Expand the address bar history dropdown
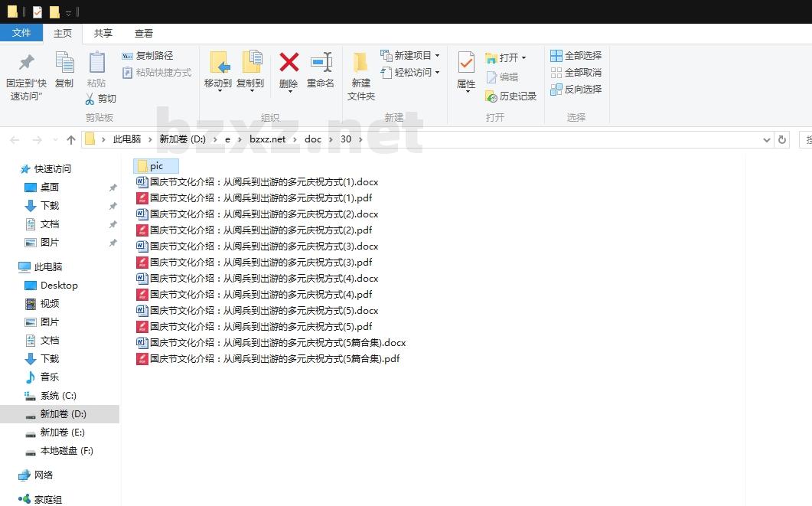812x506 pixels. [767, 139]
